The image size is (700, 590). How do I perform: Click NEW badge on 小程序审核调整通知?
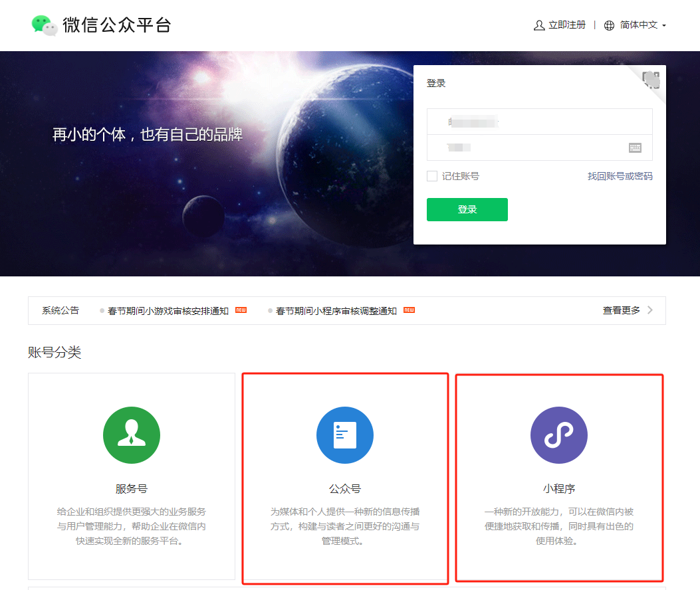(x=409, y=310)
